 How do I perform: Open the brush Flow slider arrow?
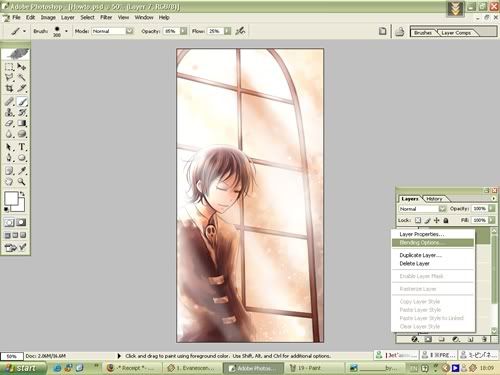(227, 31)
